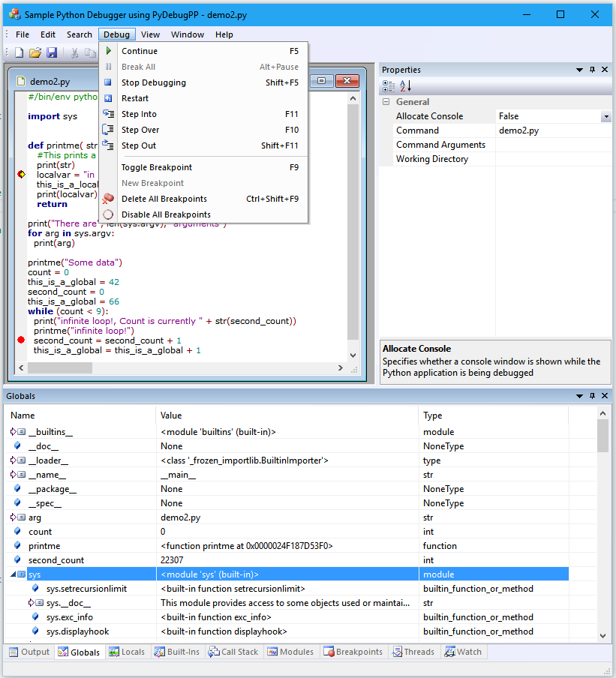Screen dimensions: 616x678
Task: Open the View menu
Action: (x=150, y=34)
